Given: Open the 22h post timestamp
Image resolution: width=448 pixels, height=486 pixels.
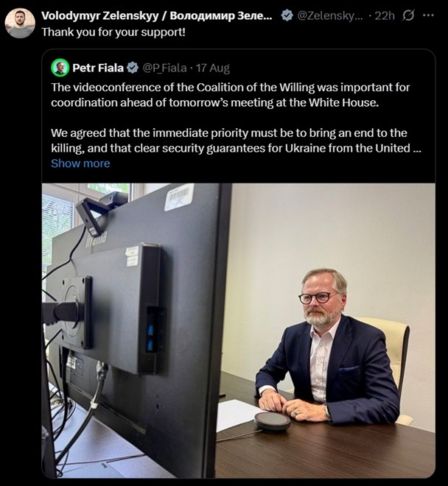Looking at the screenshot, I should pyautogui.click(x=385, y=15).
